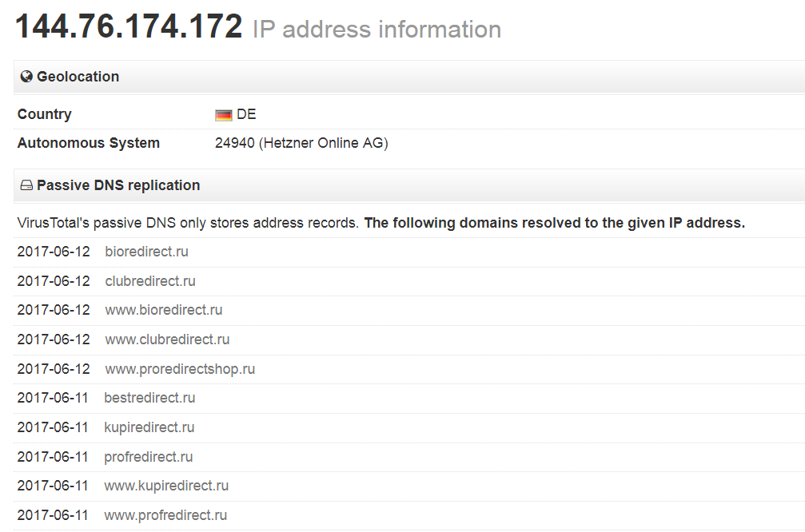Click the German flag icon
This screenshot has height=532, width=805.
223,115
